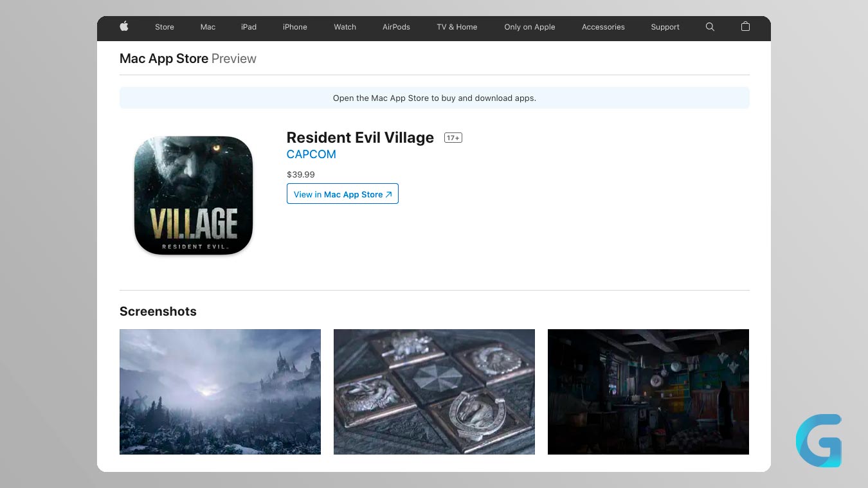Select Only on Apple in the navigation
This screenshot has height=488, width=868.
(530, 27)
